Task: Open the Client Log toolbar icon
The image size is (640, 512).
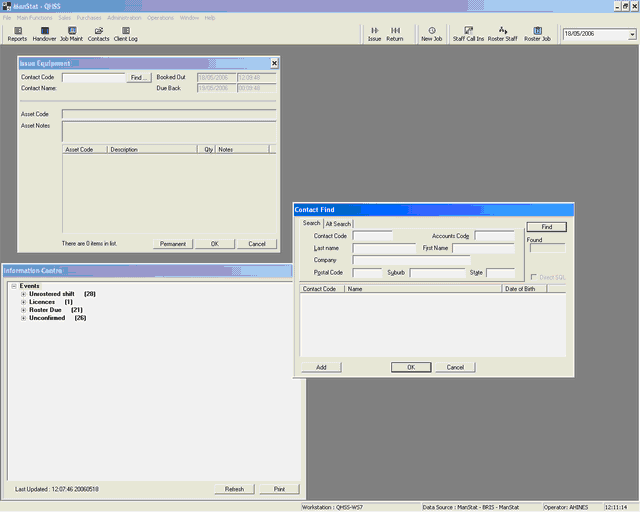Action: point(126,33)
